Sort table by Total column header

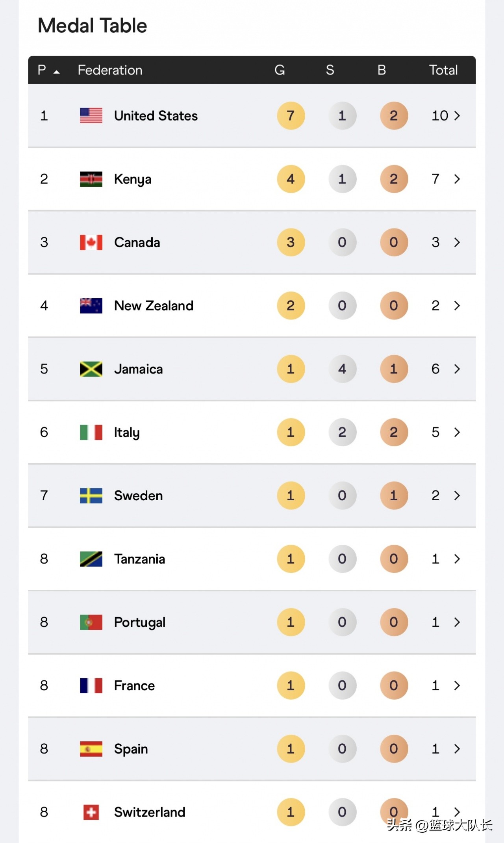(443, 70)
